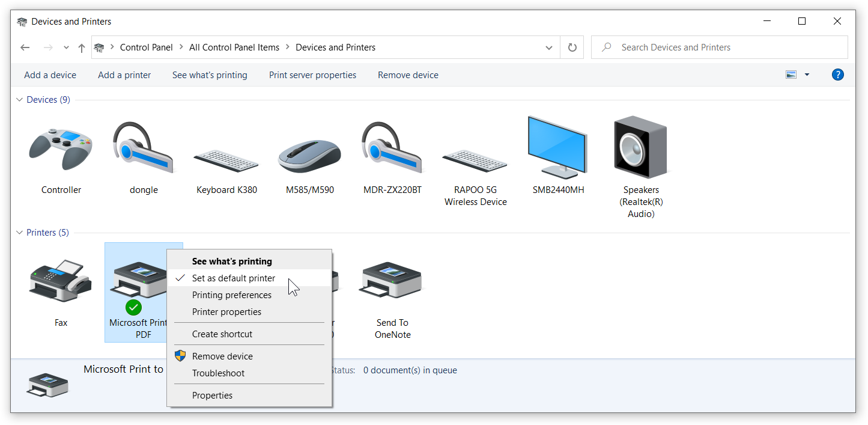Click See what's printing toolbar button
The height and width of the screenshot is (425, 868).
click(x=210, y=75)
